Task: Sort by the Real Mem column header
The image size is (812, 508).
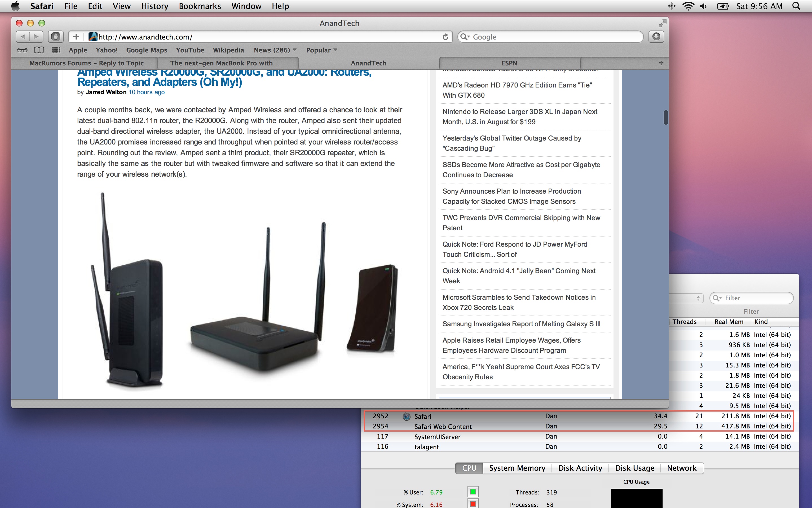Action: pos(729,322)
